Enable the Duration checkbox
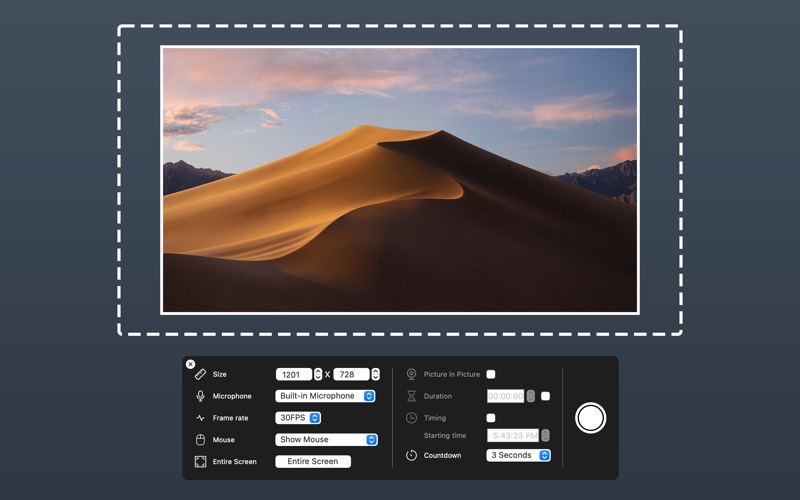Screen dimensions: 800x500 pyautogui.click(x=545, y=396)
